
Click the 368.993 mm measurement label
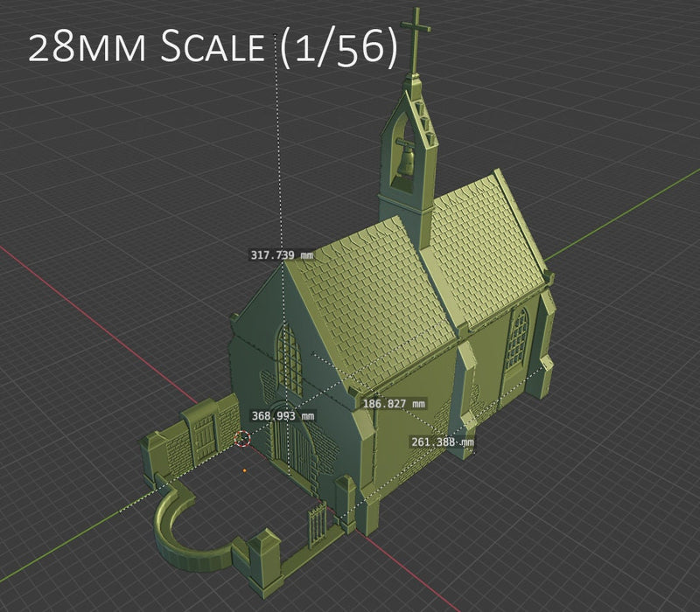pos(283,414)
